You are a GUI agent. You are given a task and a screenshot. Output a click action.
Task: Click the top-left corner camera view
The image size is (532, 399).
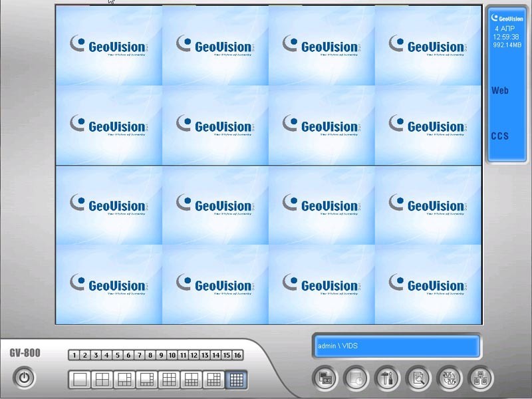(x=109, y=45)
